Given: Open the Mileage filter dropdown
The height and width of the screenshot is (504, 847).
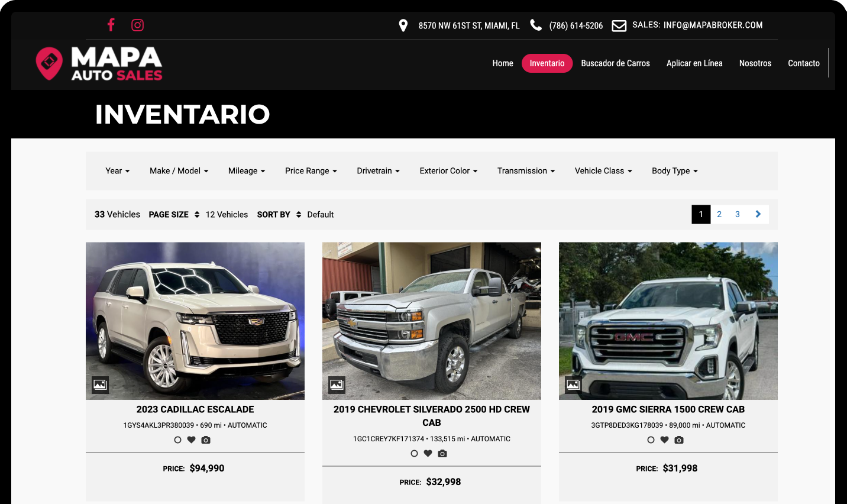Looking at the screenshot, I should tap(247, 171).
